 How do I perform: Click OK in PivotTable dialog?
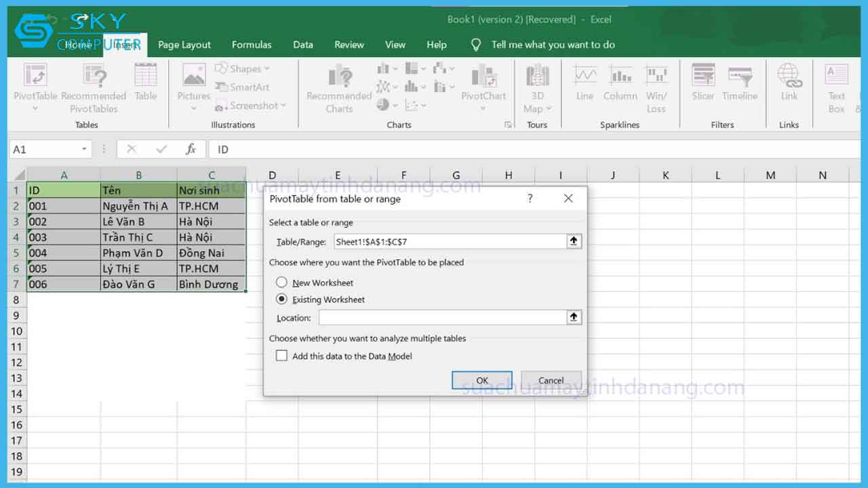tap(482, 380)
